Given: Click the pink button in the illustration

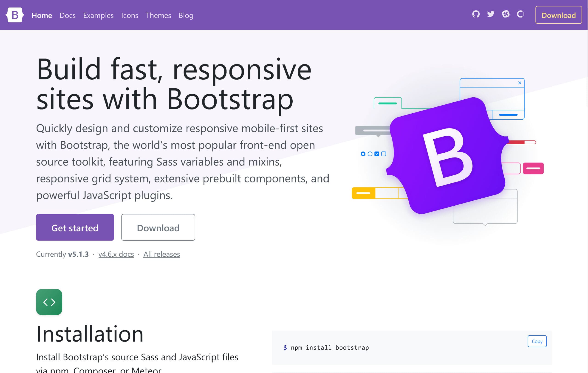Looking at the screenshot, I should coord(533,168).
